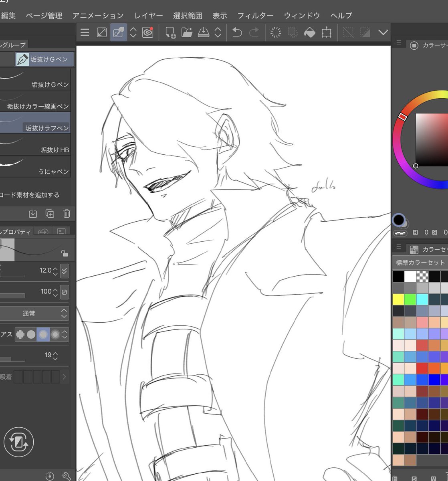
Task: Undo the last action
Action: tap(237, 32)
